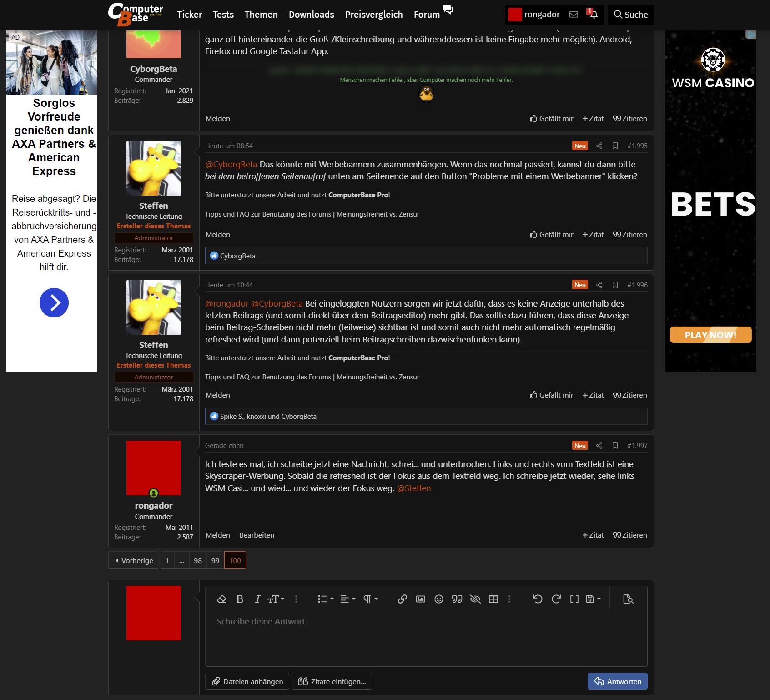This screenshot has width=770, height=700.
Task: Expand the hidden pages ellipsis in the pagination
Action: (182, 560)
